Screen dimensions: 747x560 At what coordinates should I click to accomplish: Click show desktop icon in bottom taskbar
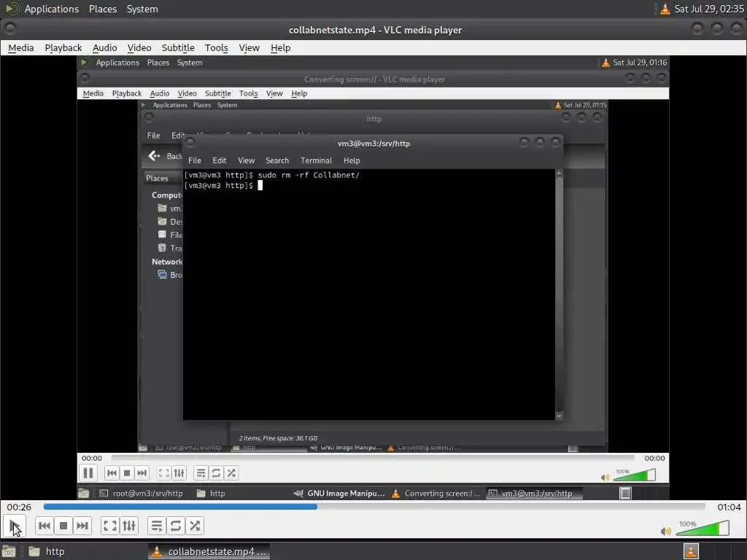tap(9, 551)
